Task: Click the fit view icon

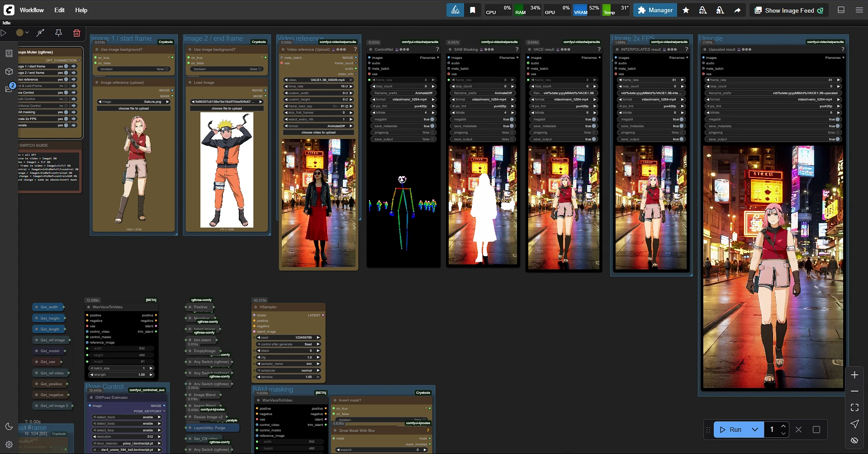Action: [x=854, y=407]
